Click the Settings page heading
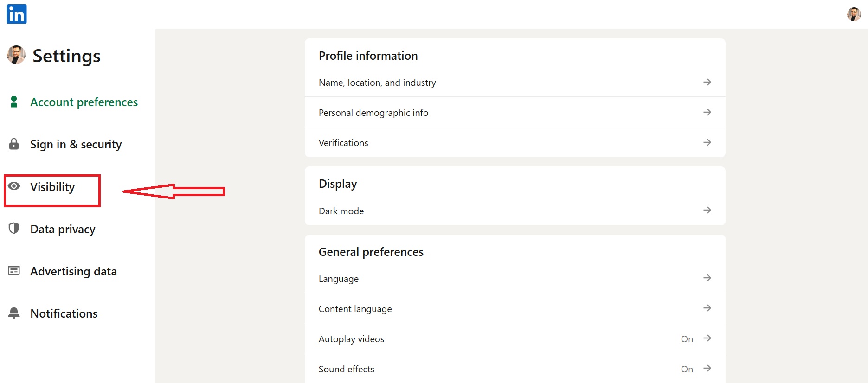 [66, 56]
